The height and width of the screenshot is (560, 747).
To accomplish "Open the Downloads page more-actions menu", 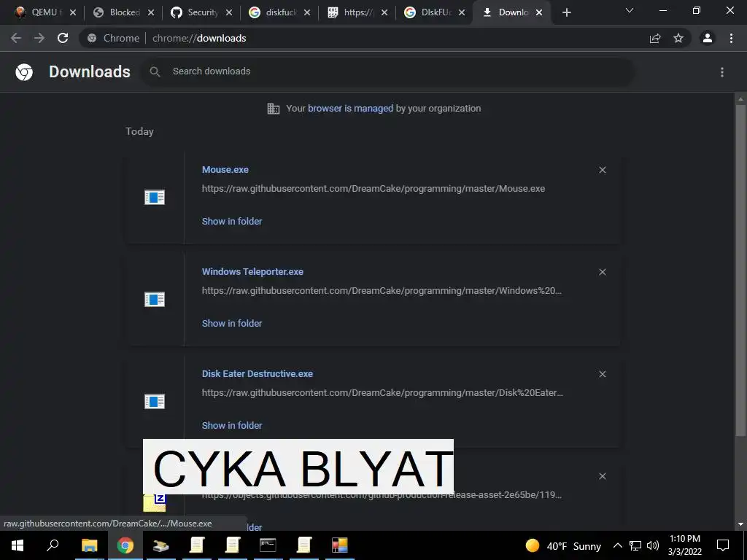I will tap(722, 72).
